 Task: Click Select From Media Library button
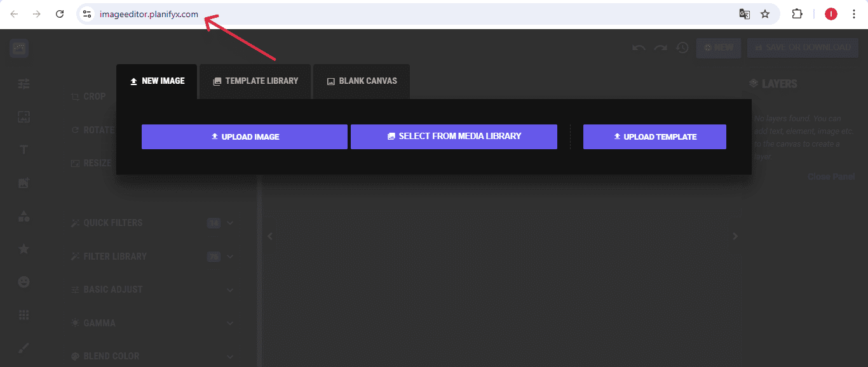click(454, 137)
